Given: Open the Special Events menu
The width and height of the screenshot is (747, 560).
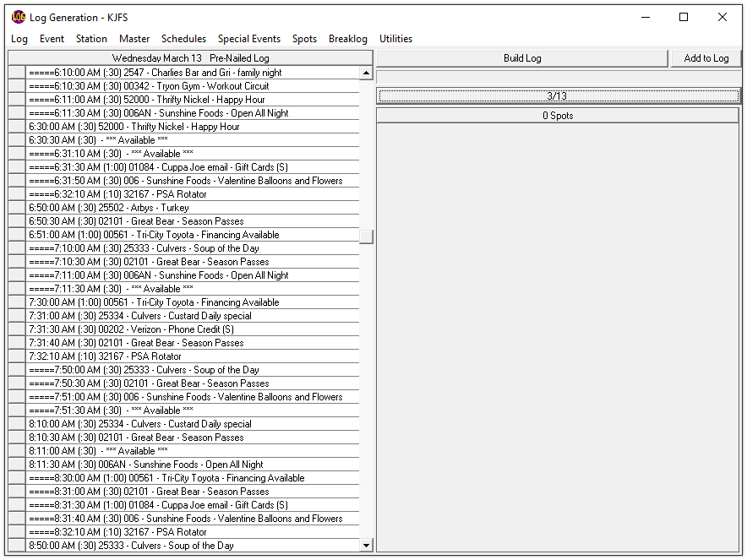Looking at the screenshot, I should [248, 39].
